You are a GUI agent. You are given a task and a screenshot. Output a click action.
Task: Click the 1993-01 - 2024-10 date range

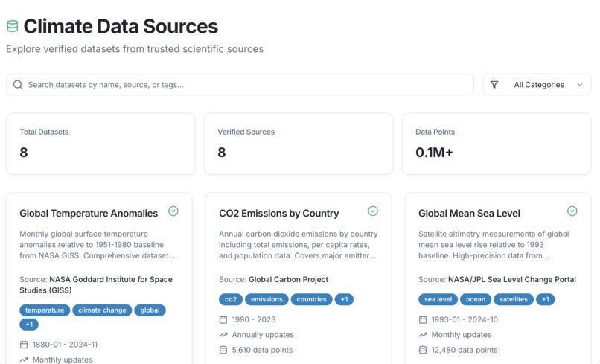[x=465, y=319]
